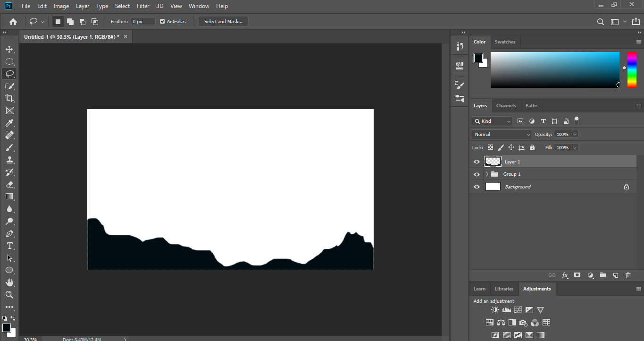Select the Zoom tool in toolbar

point(9,295)
